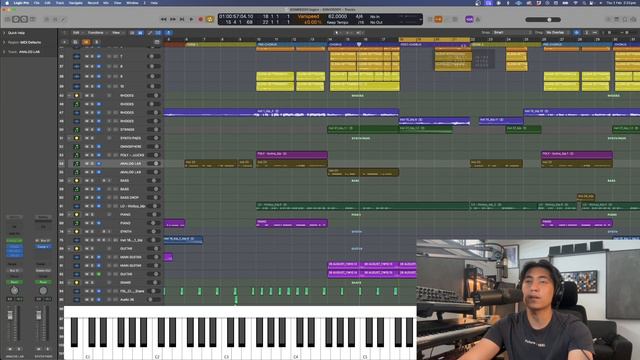Toggle the blue Catch Playhead button
The height and width of the screenshot is (360, 640).
pyautogui.click(x=168, y=33)
